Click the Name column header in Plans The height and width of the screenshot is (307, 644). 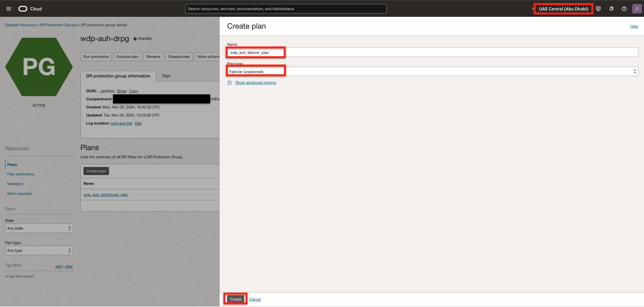click(89, 183)
